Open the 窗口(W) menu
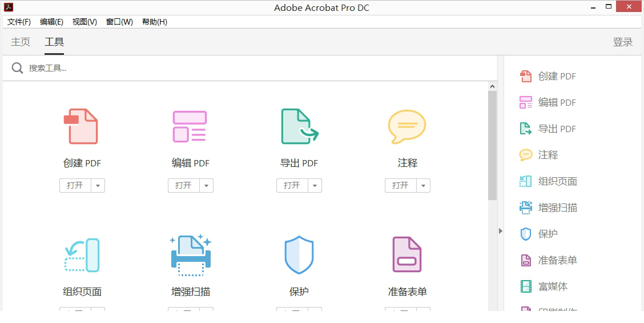 click(119, 22)
